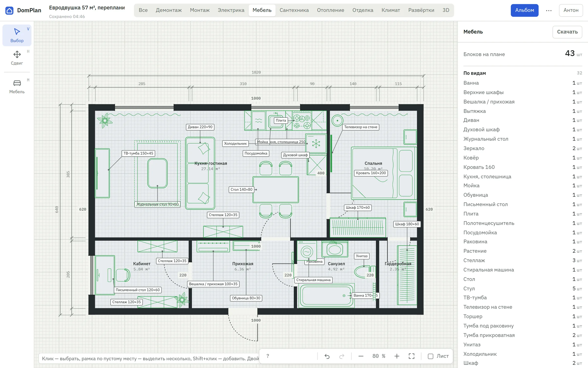588x368 pixels.
Task: Zoom out with minus button
Action: (361, 356)
